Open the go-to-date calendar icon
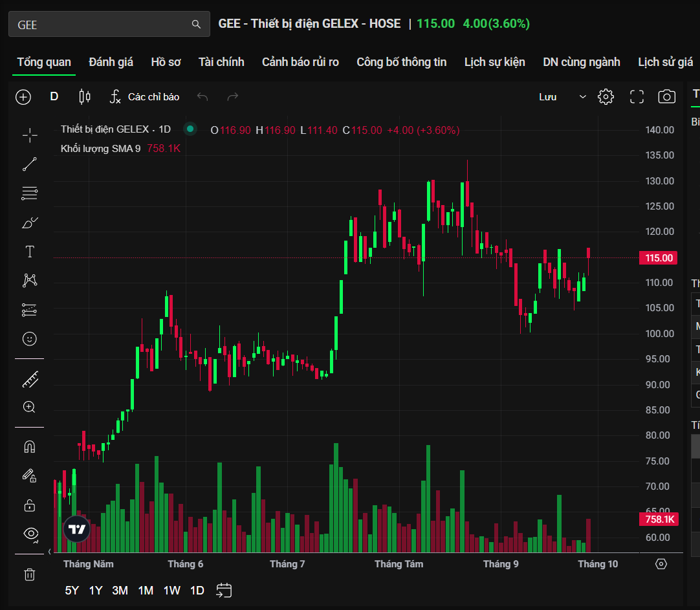The height and width of the screenshot is (610, 700). (224, 591)
